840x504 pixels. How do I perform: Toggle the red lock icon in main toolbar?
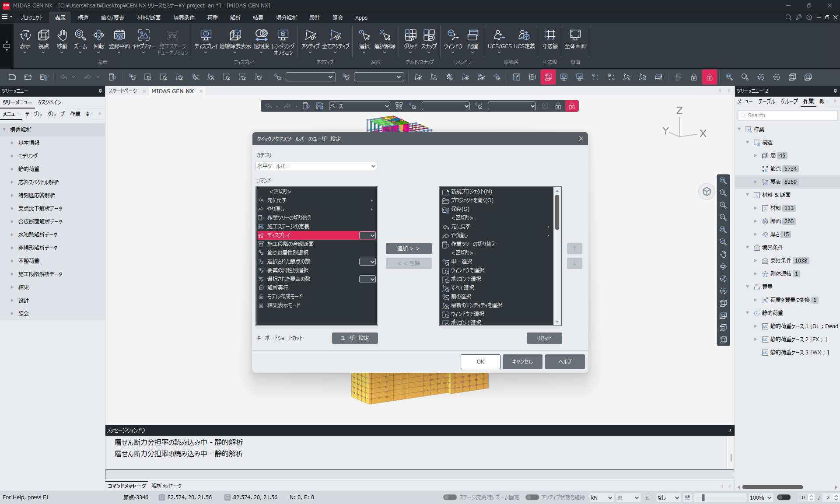click(710, 77)
